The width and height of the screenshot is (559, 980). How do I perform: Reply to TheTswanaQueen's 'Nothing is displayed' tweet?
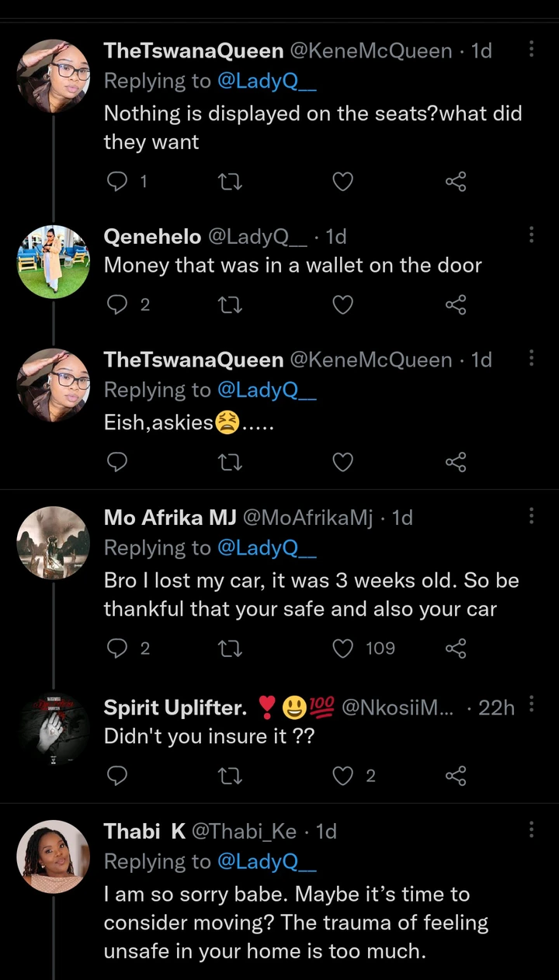116,182
